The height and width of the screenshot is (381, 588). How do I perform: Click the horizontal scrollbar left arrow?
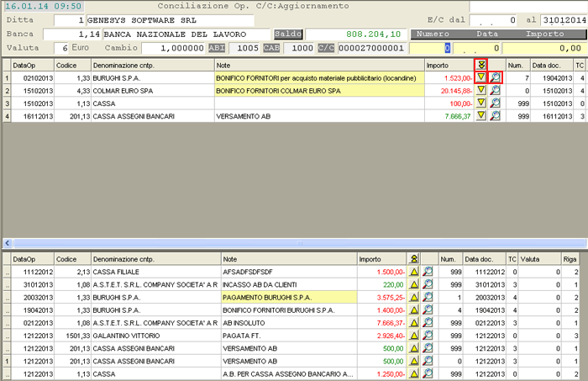(8, 243)
